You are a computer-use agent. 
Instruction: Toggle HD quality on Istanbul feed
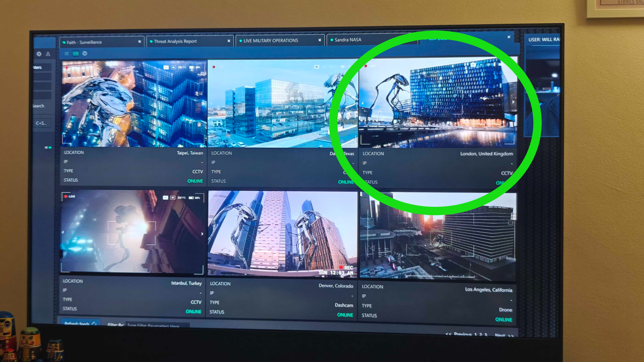[165, 198]
